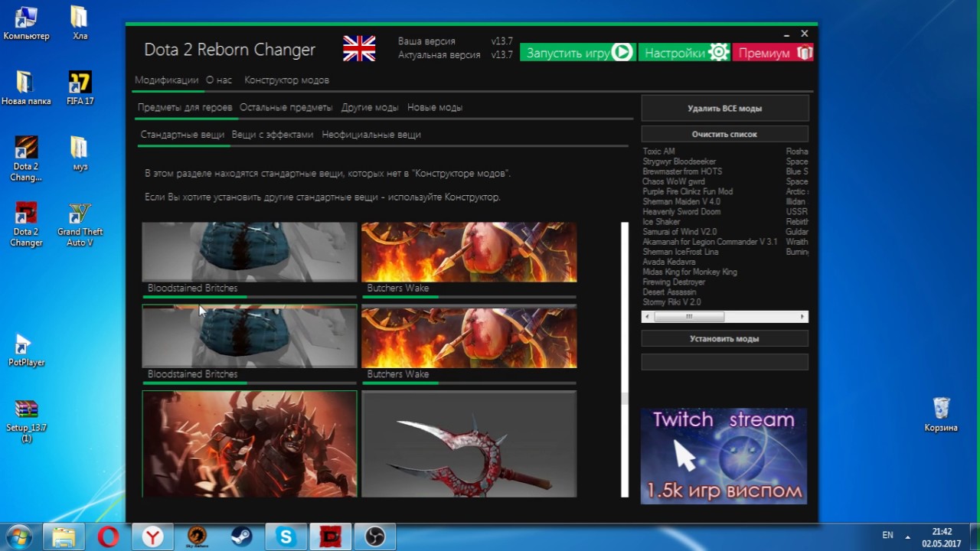Select the Предметы для героев tab
The image size is (980, 551).
(185, 108)
